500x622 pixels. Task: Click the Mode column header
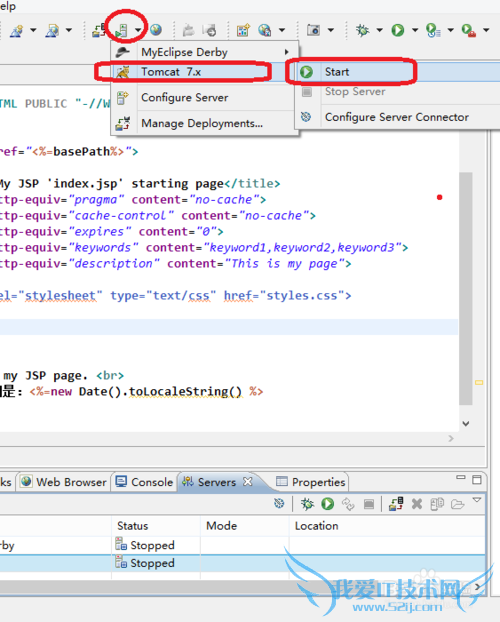click(244, 526)
